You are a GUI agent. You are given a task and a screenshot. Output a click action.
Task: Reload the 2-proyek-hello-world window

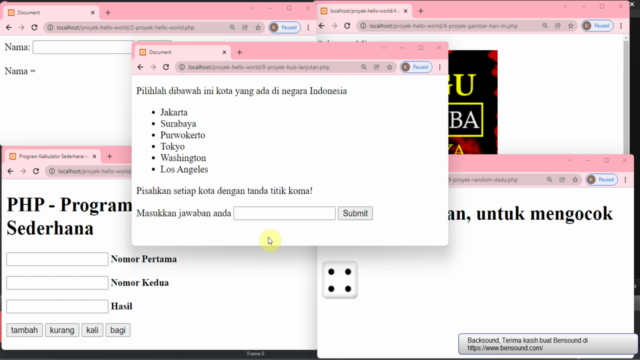(34, 27)
